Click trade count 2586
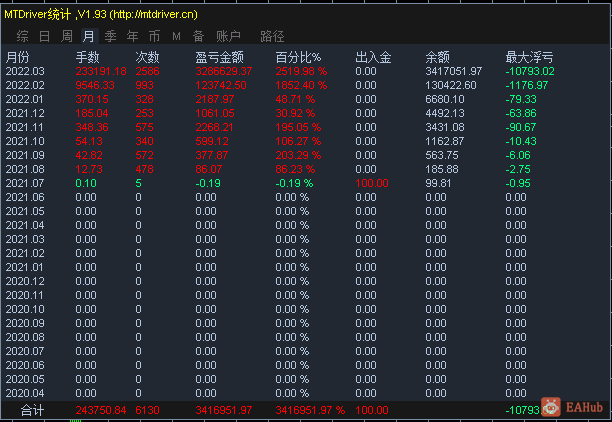 click(x=147, y=71)
